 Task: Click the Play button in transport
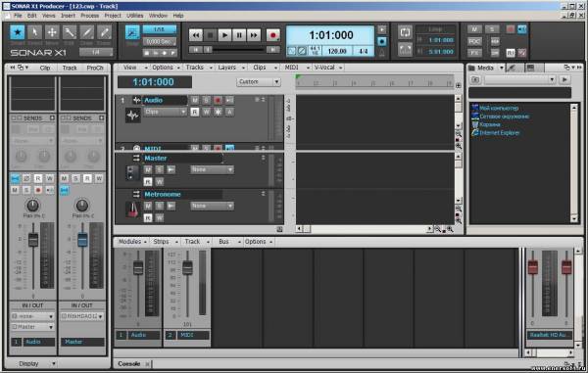224,35
